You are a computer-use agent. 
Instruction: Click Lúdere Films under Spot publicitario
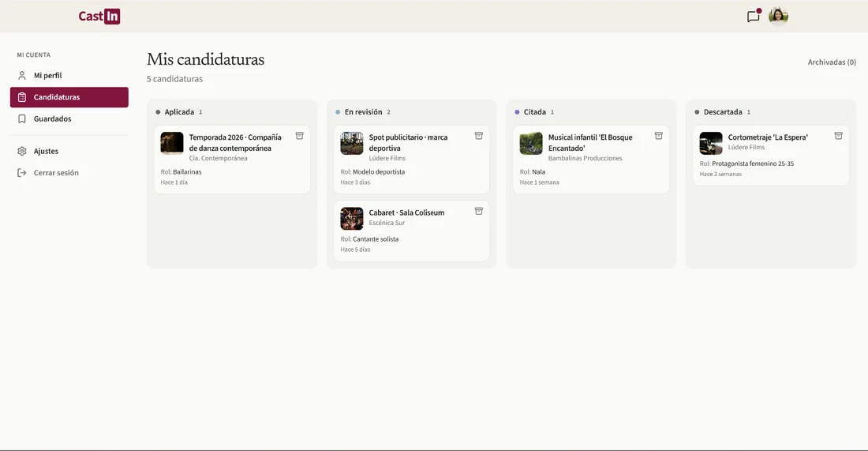tap(387, 159)
